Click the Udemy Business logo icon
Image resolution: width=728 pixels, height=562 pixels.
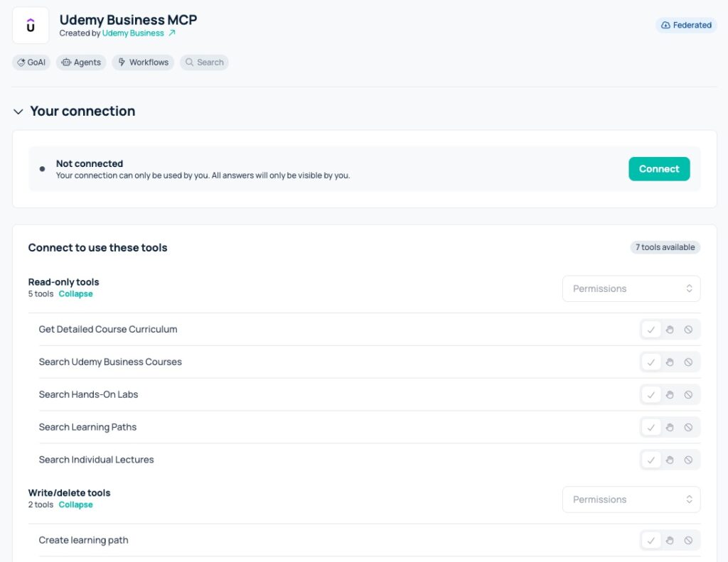pos(31,25)
